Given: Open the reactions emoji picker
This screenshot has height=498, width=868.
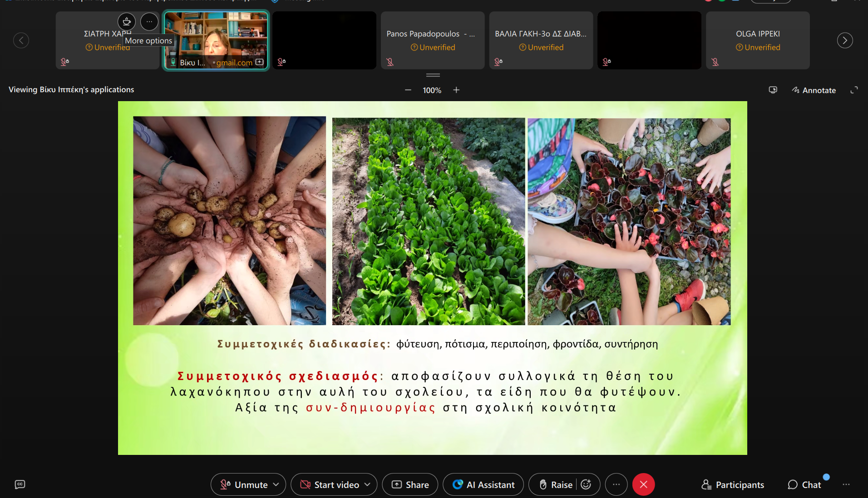Looking at the screenshot, I should [586, 484].
